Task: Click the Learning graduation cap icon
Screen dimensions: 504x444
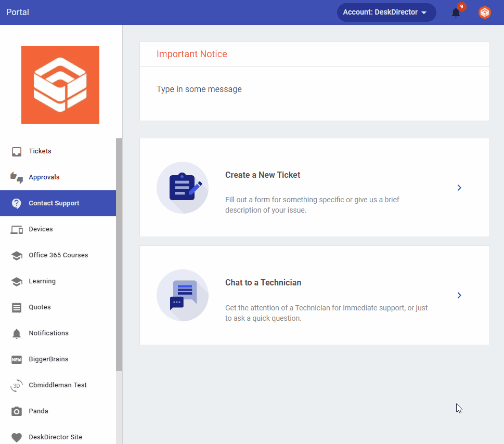Action: [17, 282]
